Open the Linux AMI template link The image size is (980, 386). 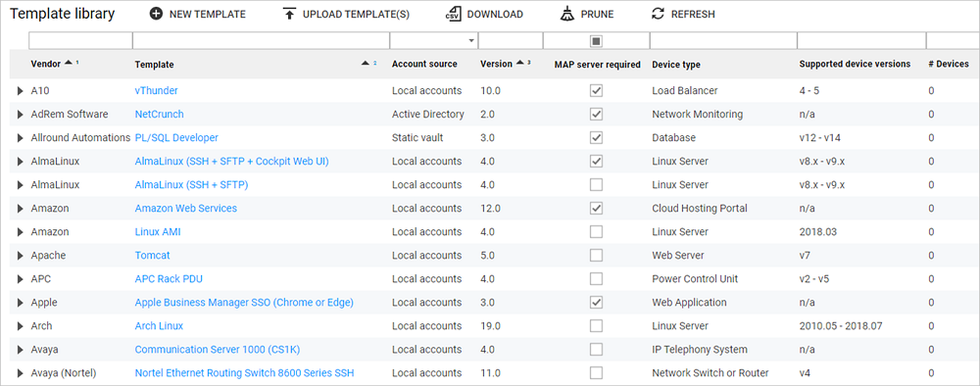pos(158,232)
